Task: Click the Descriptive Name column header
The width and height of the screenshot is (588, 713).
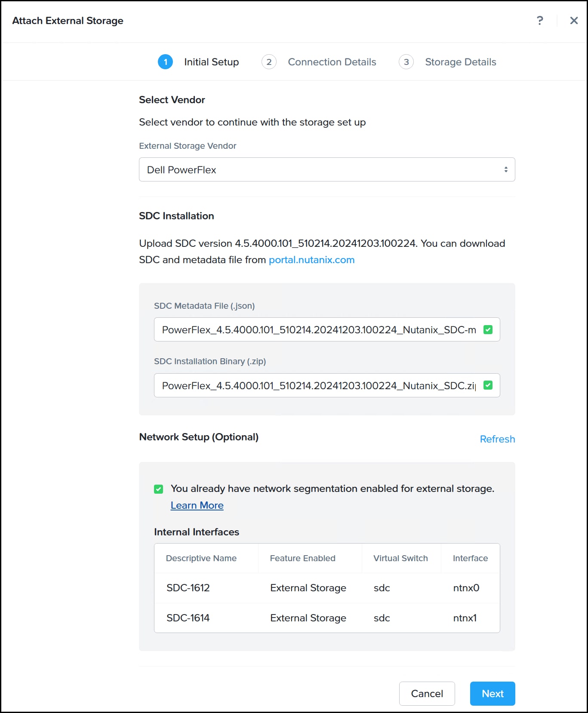Action: [201, 558]
